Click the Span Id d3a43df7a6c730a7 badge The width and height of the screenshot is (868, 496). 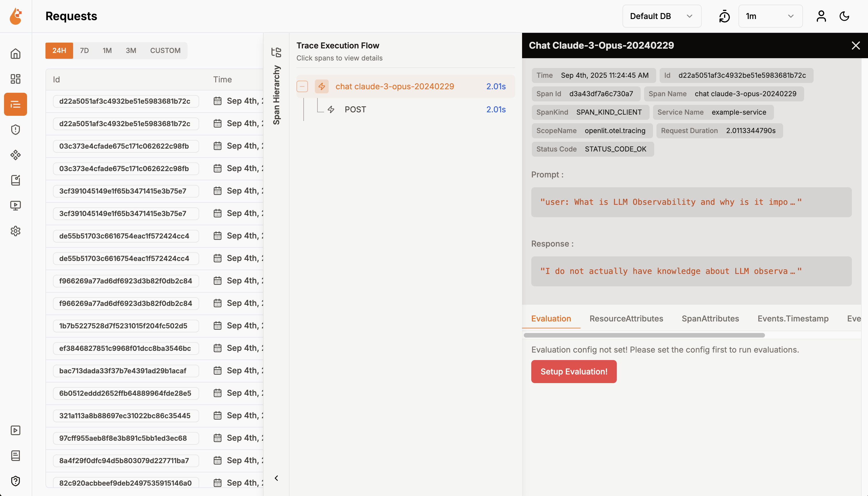(586, 94)
